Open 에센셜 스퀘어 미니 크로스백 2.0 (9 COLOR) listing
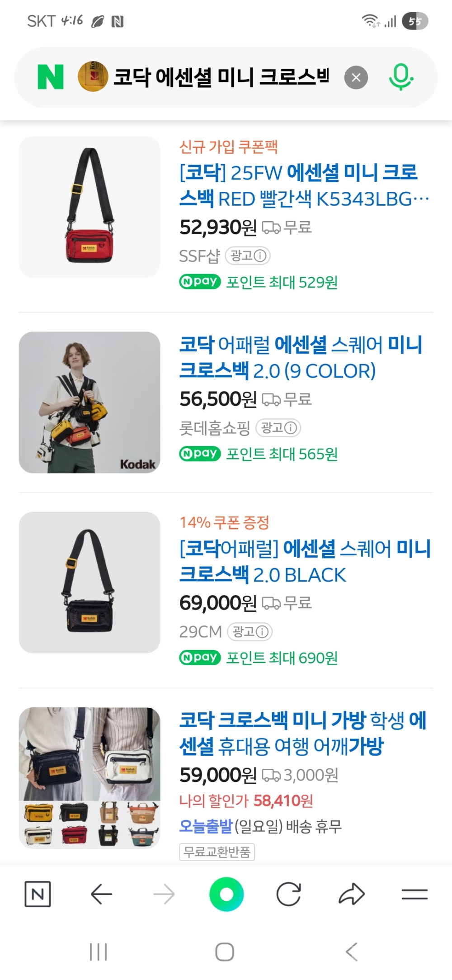Viewport: 452px width, 980px height. click(300, 358)
